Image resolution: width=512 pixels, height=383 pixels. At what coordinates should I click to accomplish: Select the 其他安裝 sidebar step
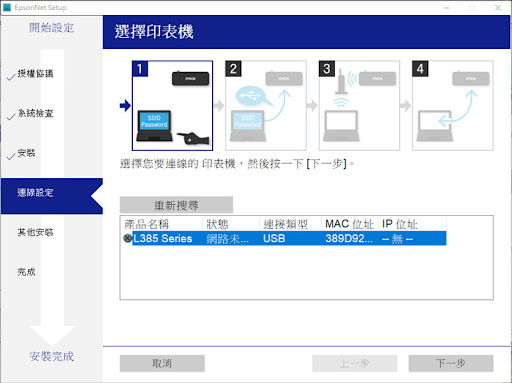tap(35, 232)
